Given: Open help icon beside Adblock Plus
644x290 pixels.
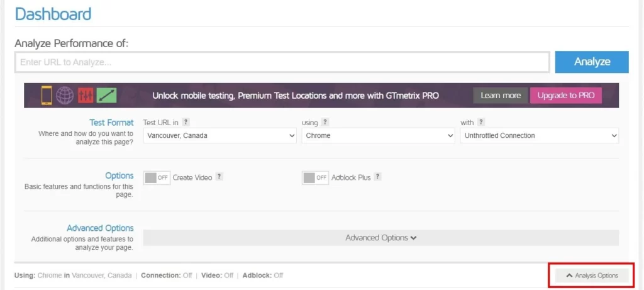Looking at the screenshot, I should click(378, 177).
